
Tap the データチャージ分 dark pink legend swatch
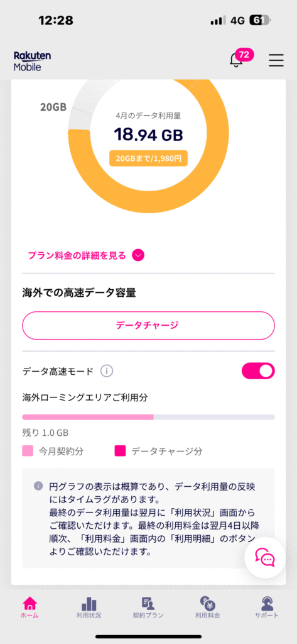coord(119,452)
